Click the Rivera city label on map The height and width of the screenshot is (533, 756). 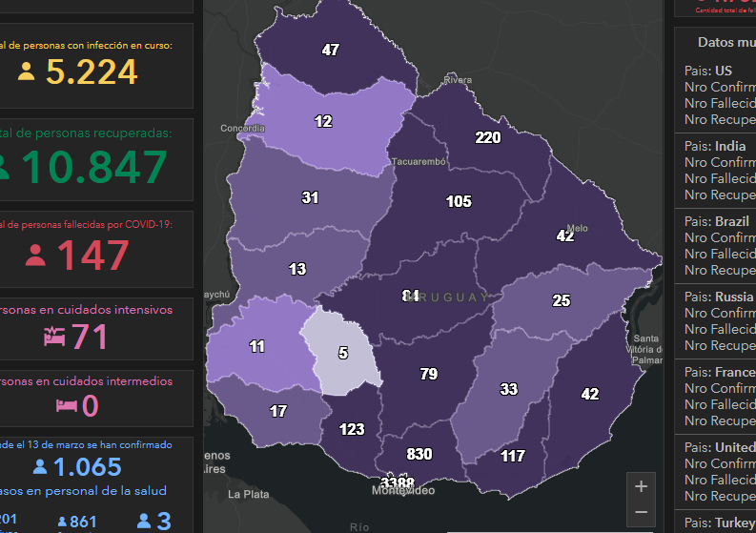pyautogui.click(x=458, y=79)
